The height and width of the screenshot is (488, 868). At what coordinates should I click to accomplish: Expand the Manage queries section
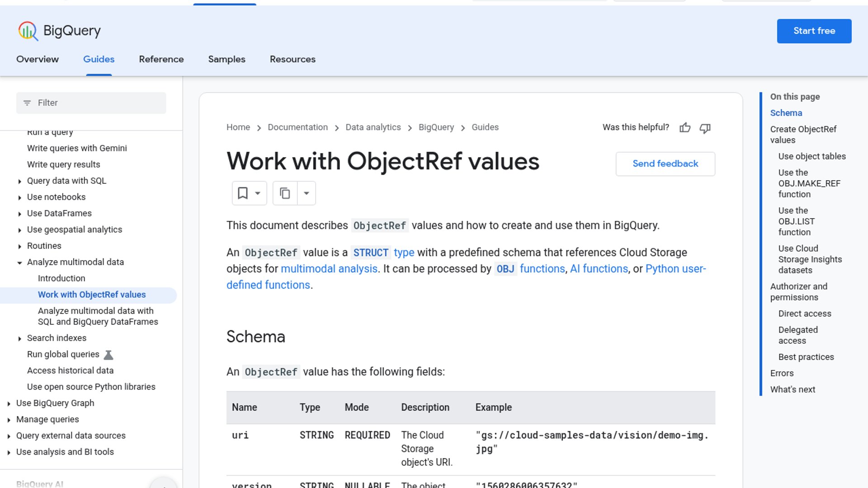(9, 420)
